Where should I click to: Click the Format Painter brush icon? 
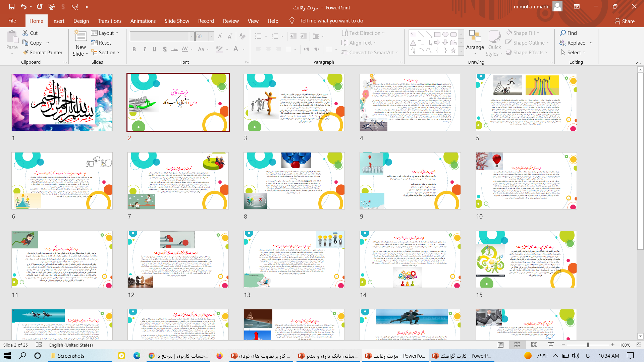tap(25, 53)
